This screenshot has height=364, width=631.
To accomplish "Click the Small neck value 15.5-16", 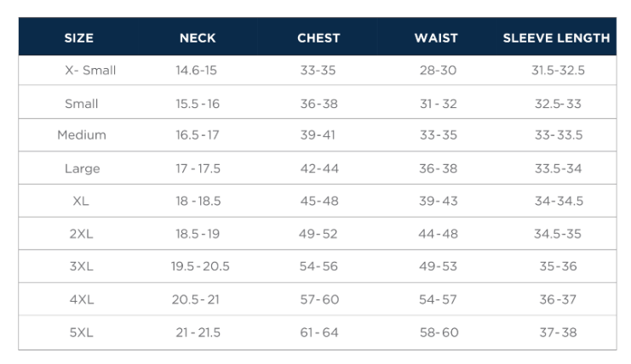I will pyautogui.click(x=198, y=104).
